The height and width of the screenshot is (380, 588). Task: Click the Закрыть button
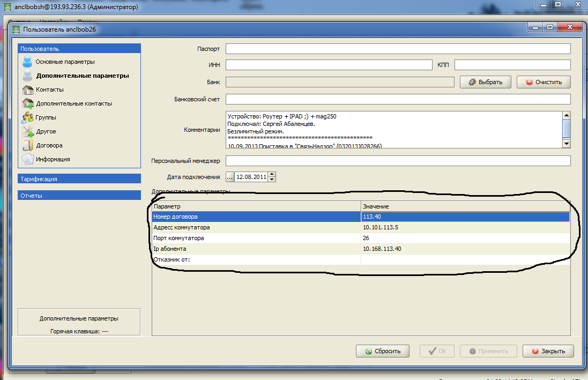tap(548, 351)
